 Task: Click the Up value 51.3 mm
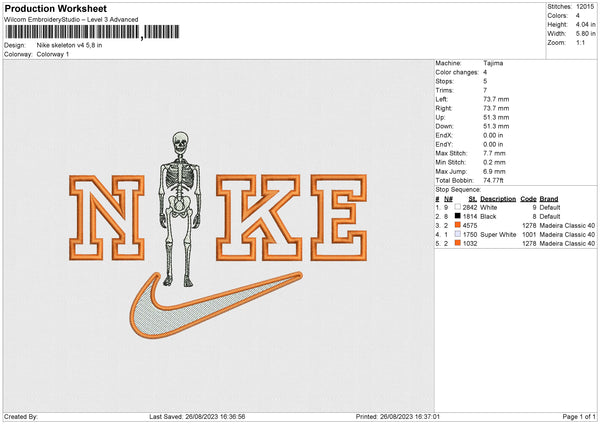pyautogui.click(x=496, y=117)
